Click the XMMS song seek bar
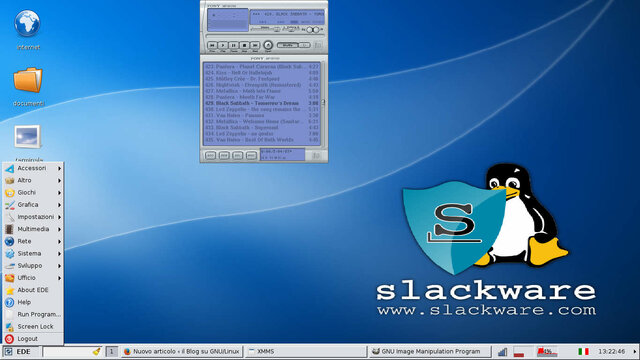The image size is (640, 360). [x=265, y=36]
